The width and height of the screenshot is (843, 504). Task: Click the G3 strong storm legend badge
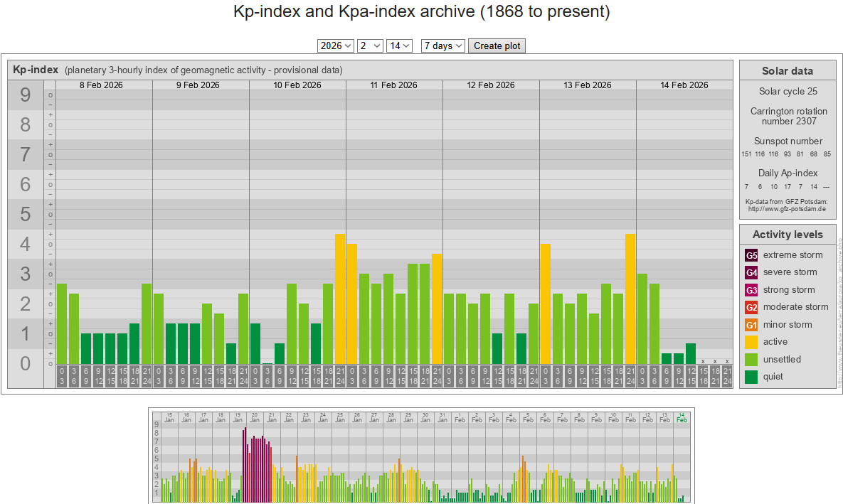pos(751,290)
